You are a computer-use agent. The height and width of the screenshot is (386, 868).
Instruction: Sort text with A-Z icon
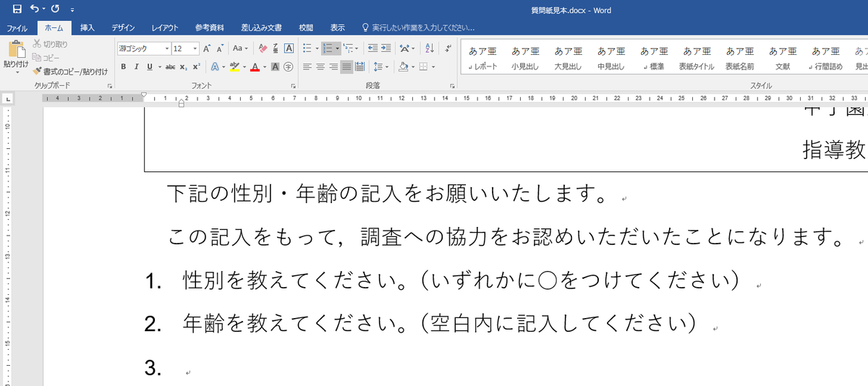(x=430, y=48)
